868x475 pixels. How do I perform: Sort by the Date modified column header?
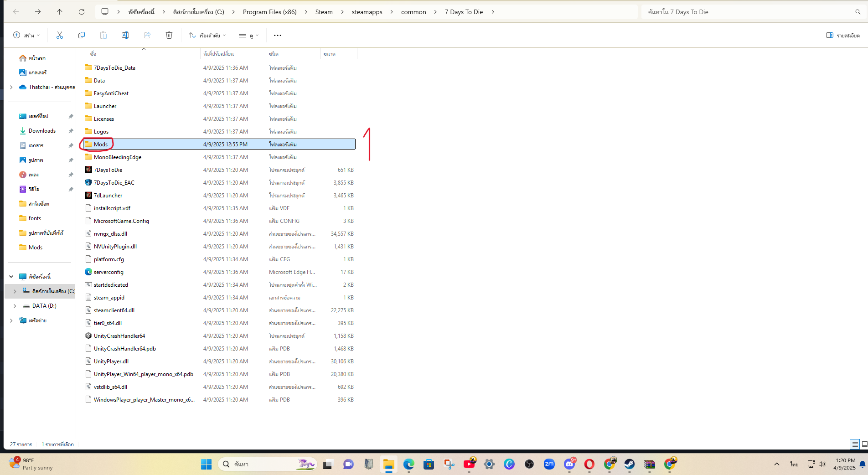point(232,54)
